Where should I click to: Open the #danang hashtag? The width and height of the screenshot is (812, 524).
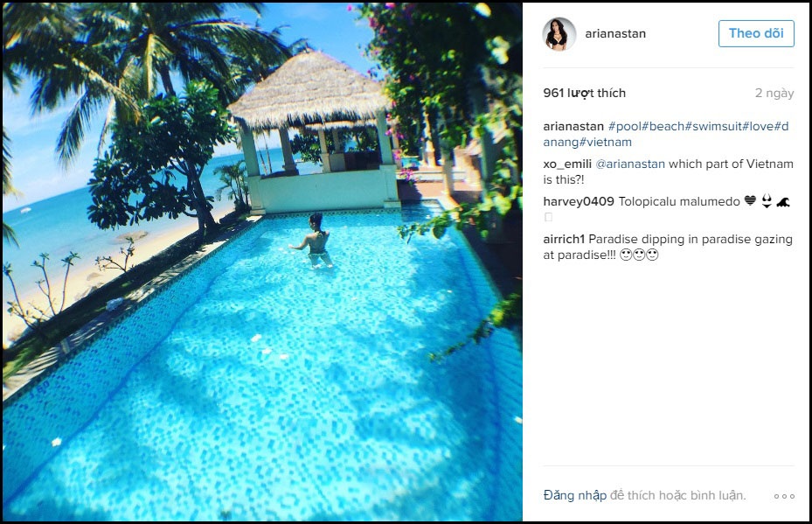pyautogui.click(x=666, y=134)
